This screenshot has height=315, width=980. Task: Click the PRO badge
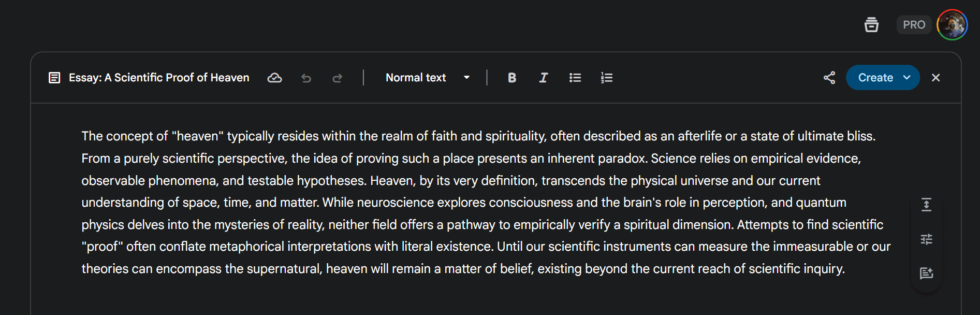point(914,24)
